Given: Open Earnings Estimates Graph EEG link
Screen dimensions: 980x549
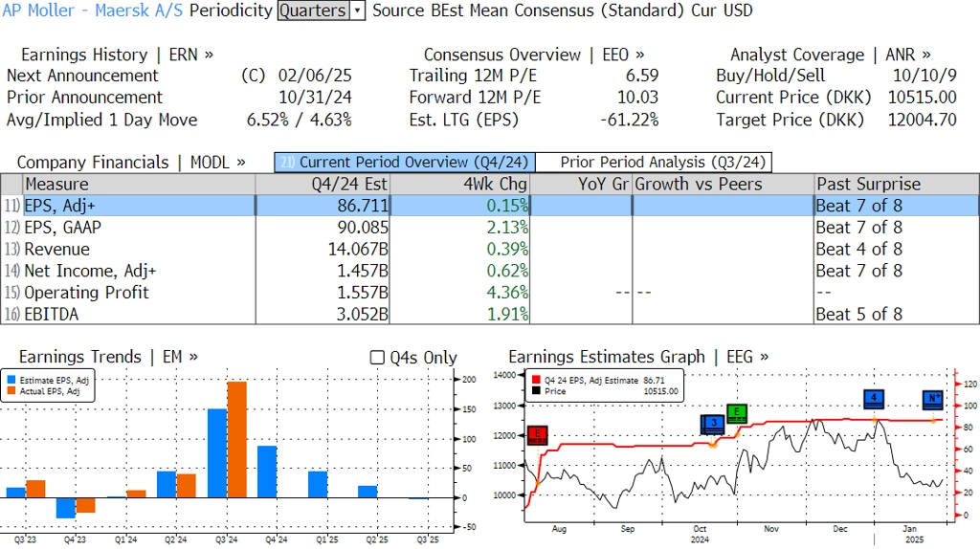Looking at the screenshot, I should [638, 357].
